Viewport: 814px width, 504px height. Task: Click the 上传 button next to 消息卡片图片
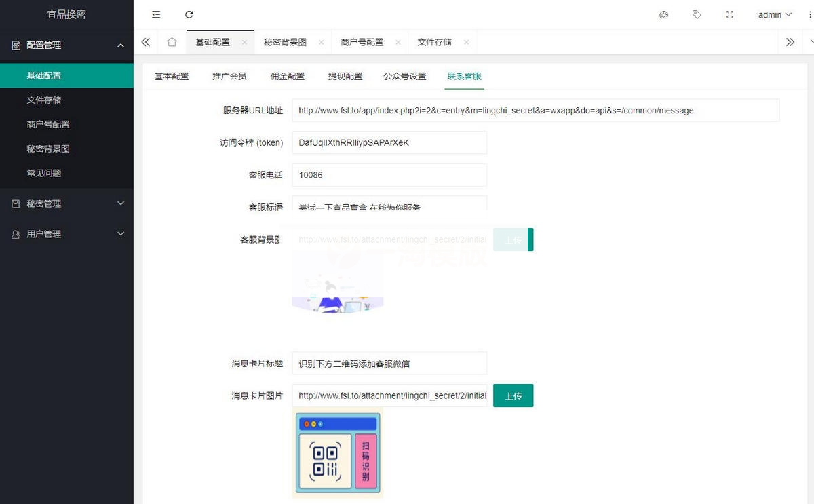[513, 395]
